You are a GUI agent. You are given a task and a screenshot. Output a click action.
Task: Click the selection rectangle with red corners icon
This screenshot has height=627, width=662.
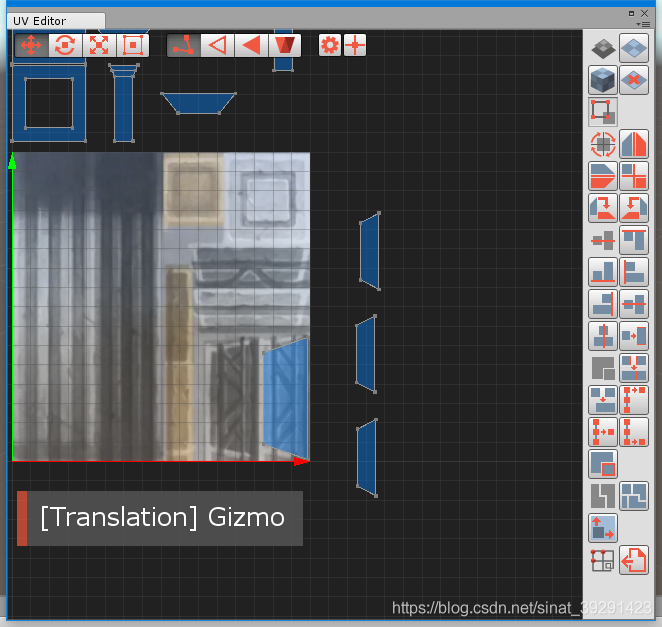click(x=602, y=112)
